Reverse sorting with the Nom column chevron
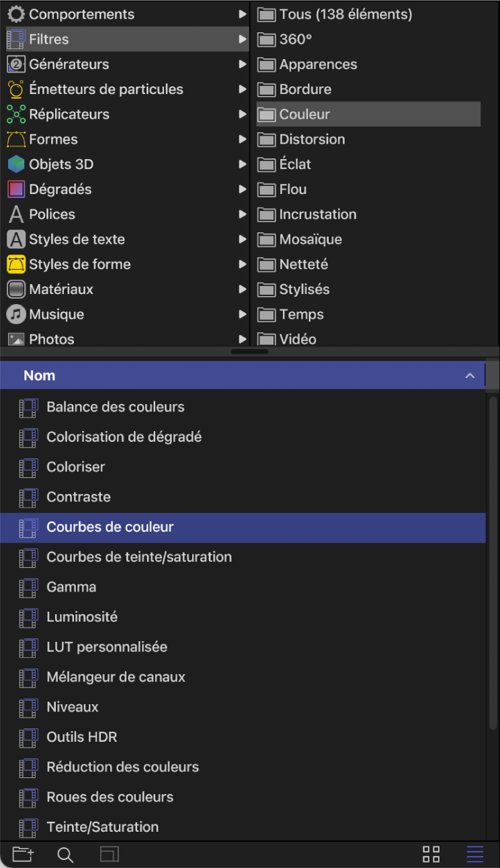500x868 pixels. 470,375
